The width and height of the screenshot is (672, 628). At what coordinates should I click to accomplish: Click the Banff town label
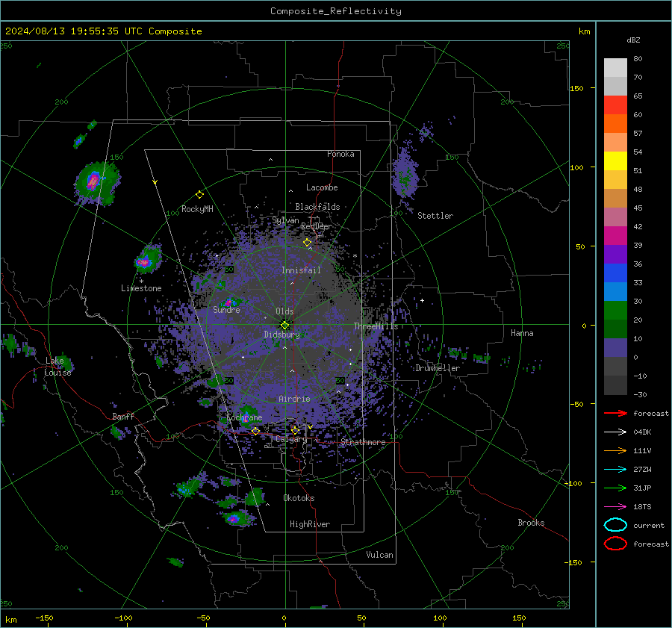[123, 417]
